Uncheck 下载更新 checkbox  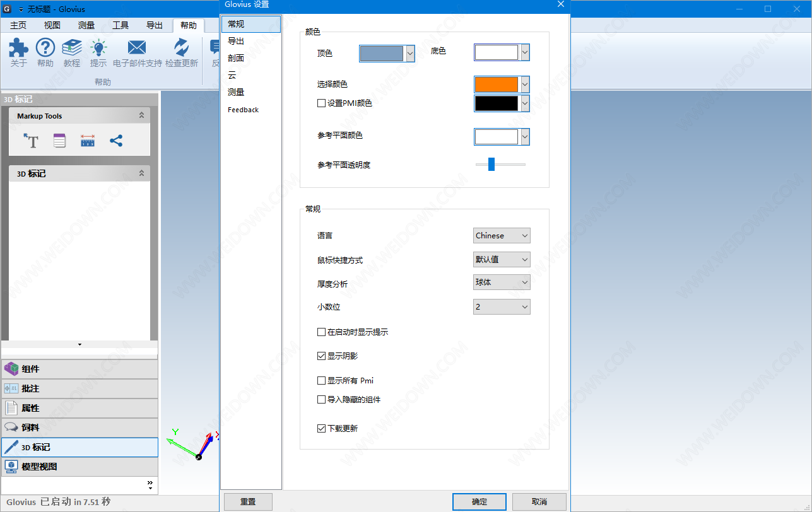(x=321, y=429)
